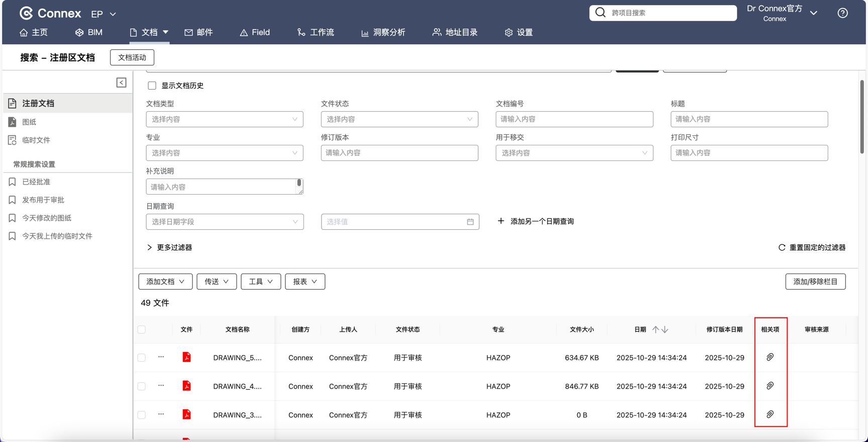
Task: Go to the 洞察分析 tab
Action: click(383, 32)
